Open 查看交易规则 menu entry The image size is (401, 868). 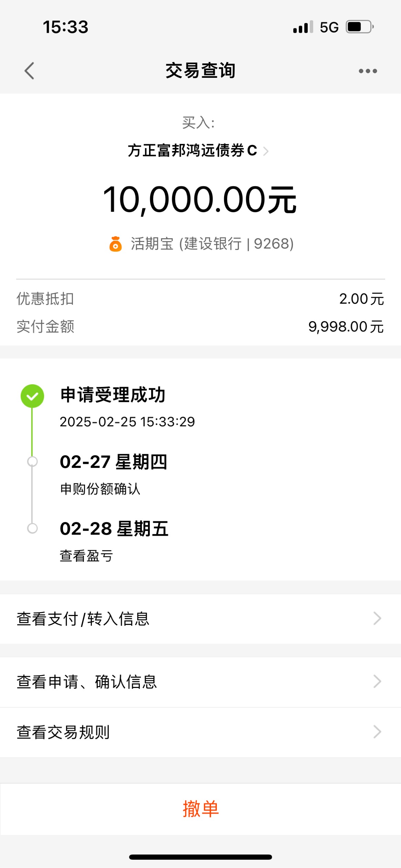pos(200,732)
